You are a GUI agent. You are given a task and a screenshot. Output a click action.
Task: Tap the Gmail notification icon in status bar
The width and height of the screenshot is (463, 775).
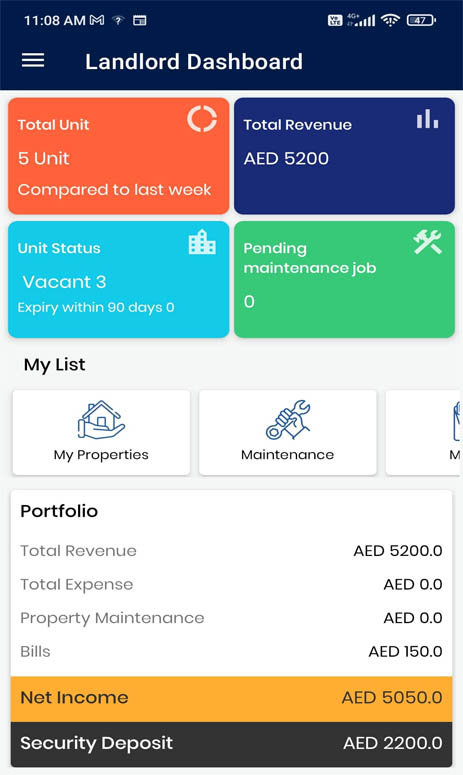[x=97, y=20]
